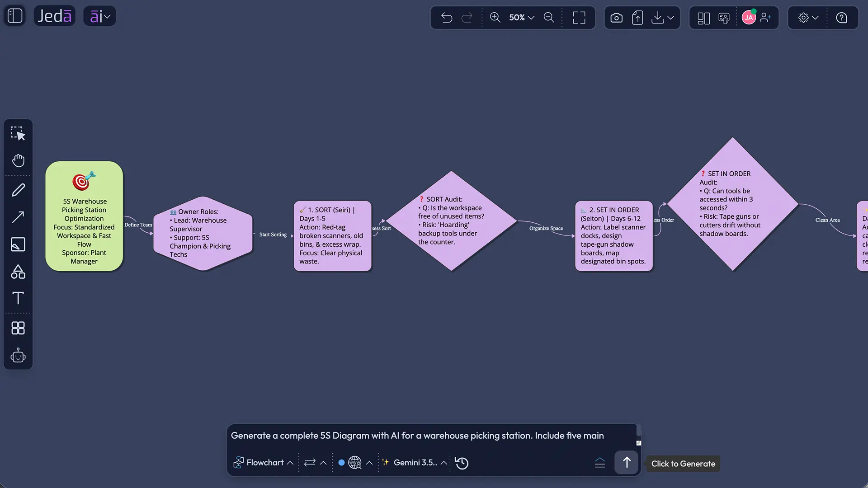Image resolution: width=868 pixels, height=488 pixels.
Task: Open the JA user avatar
Action: click(x=749, y=18)
